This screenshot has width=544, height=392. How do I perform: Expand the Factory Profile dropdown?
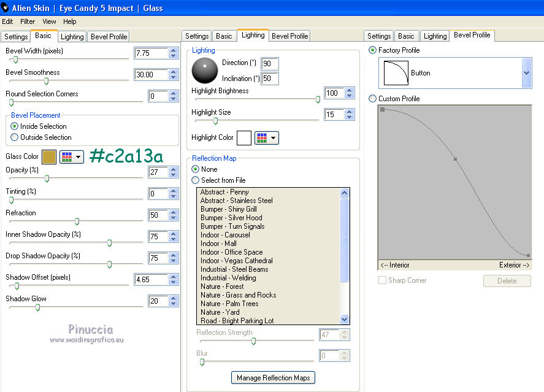(526, 73)
